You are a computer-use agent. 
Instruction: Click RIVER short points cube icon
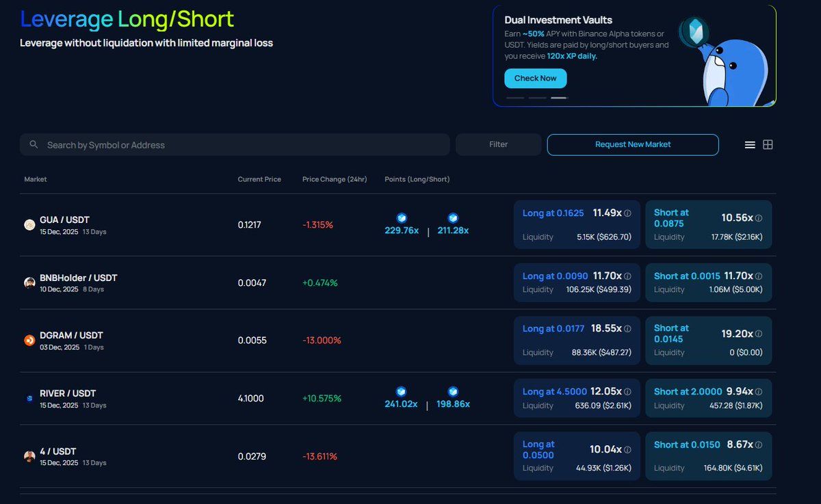tap(453, 392)
